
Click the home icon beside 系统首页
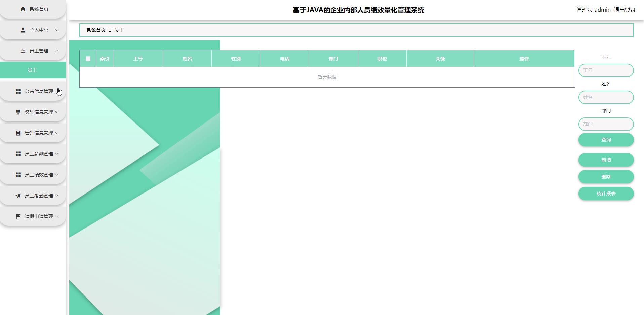pyautogui.click(x=23, y=9)
